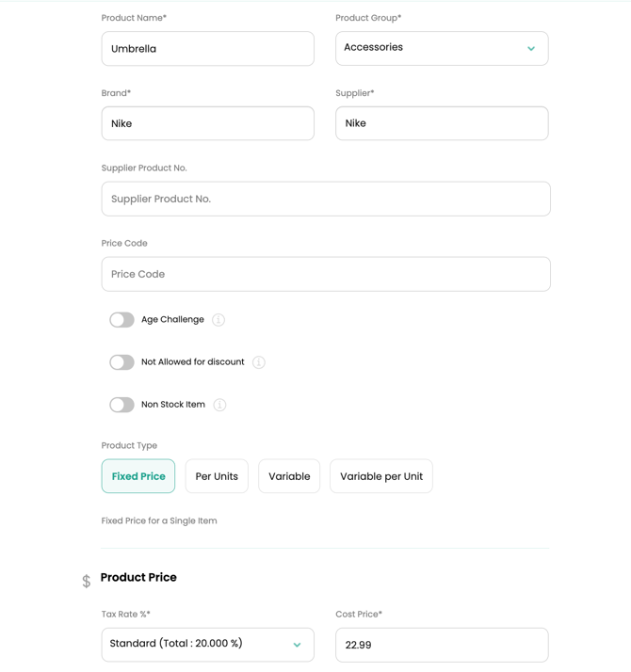Enable the Age Challenge toggle

[122, 320]
